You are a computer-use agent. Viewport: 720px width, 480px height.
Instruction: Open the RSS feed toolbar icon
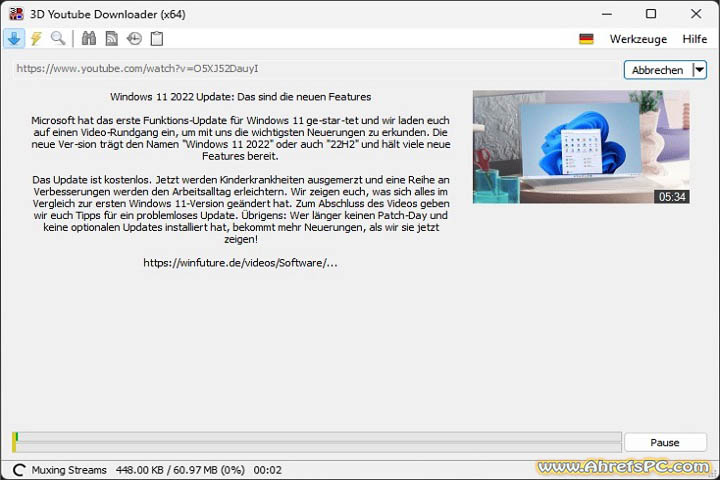112,39
